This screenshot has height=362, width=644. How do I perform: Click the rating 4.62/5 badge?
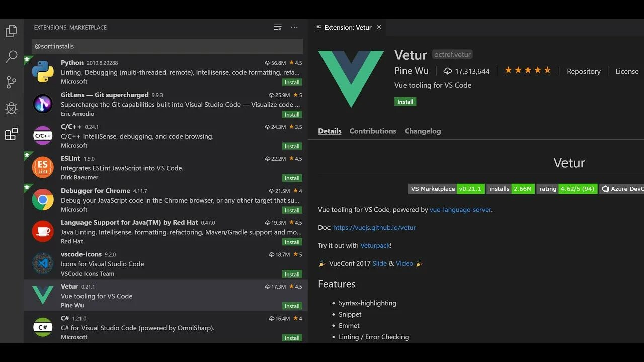pos(567,189)
